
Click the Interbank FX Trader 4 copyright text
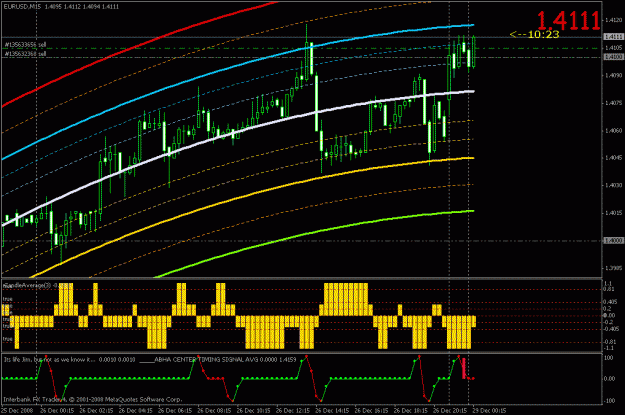(x=92, y=399)
